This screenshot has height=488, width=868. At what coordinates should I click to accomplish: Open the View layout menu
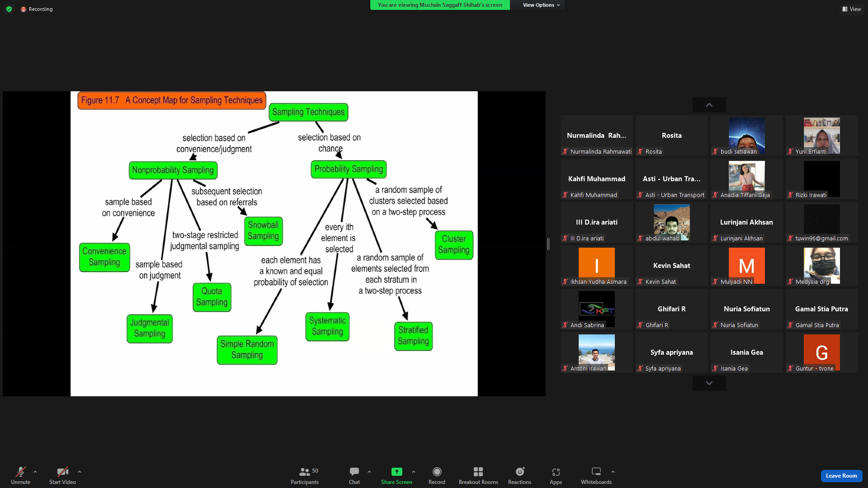pos(852,9)
